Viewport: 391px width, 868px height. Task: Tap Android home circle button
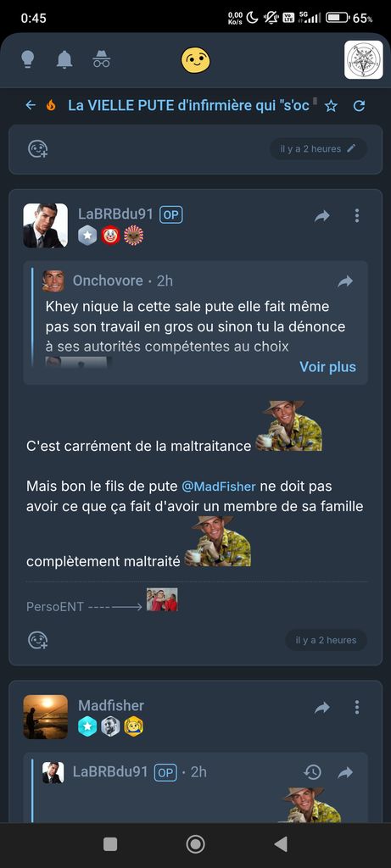click(x=195, y=844)
